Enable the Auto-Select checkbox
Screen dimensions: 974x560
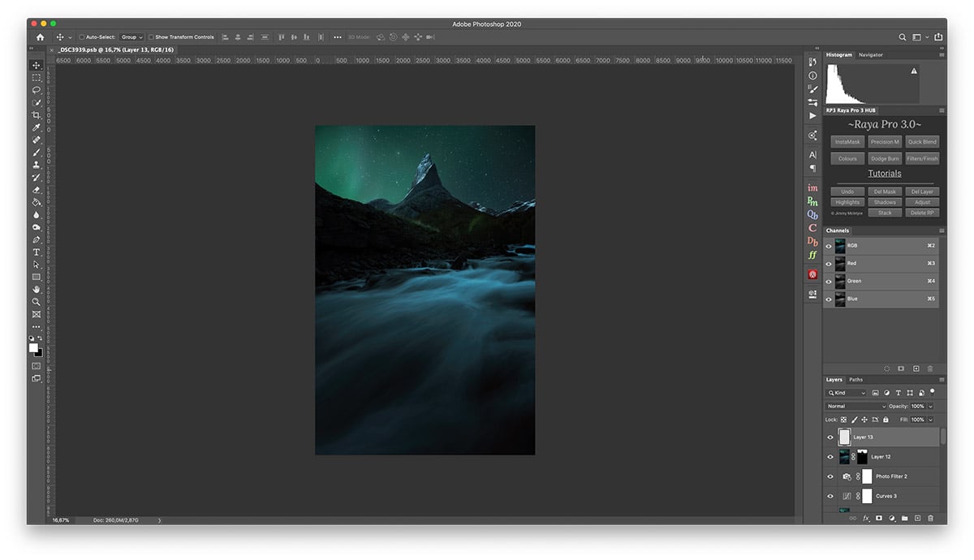[x=82, y=37]
